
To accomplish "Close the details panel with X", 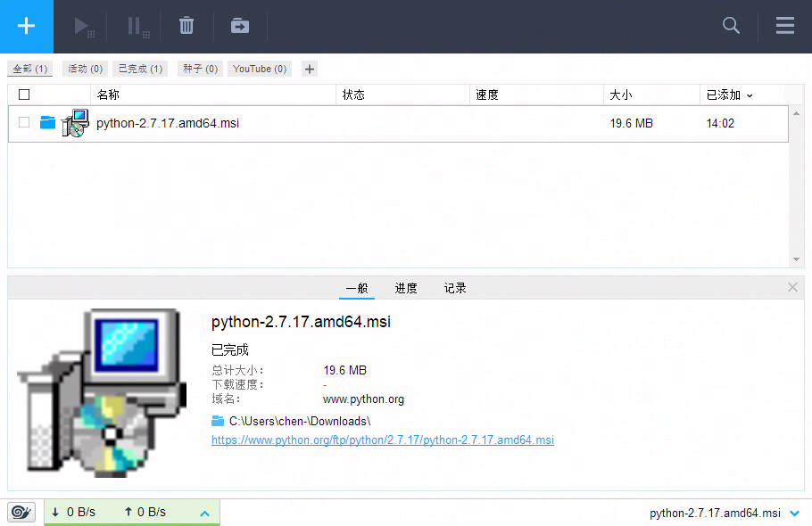I will click(792, 287).
